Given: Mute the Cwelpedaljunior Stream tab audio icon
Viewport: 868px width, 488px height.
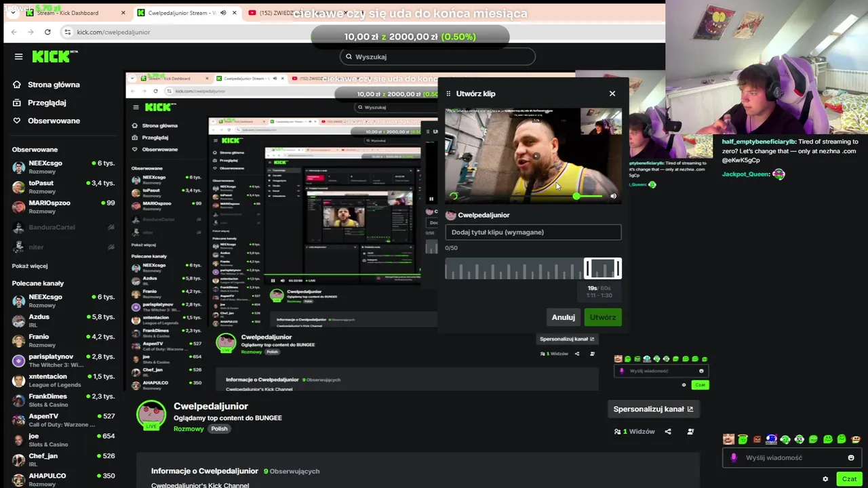Looking at the screenshot, I should [223, 13].
